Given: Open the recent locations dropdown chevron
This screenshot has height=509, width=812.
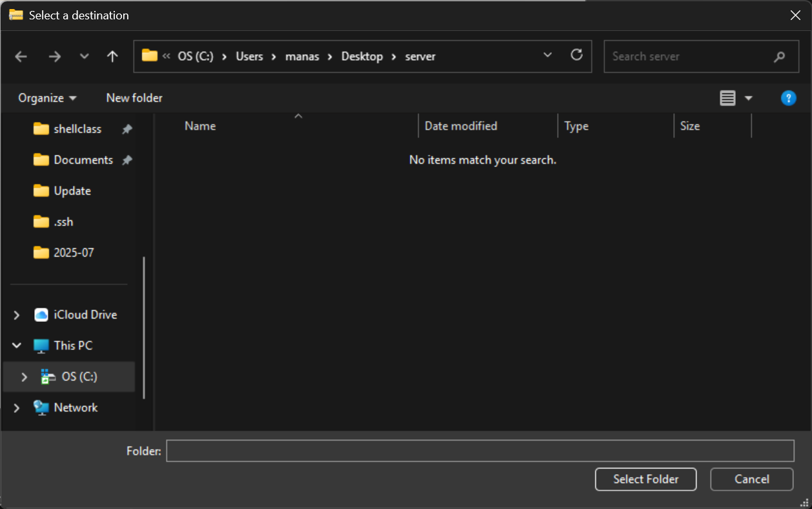Looking at the screenshot, I should [x=84, y=57].
